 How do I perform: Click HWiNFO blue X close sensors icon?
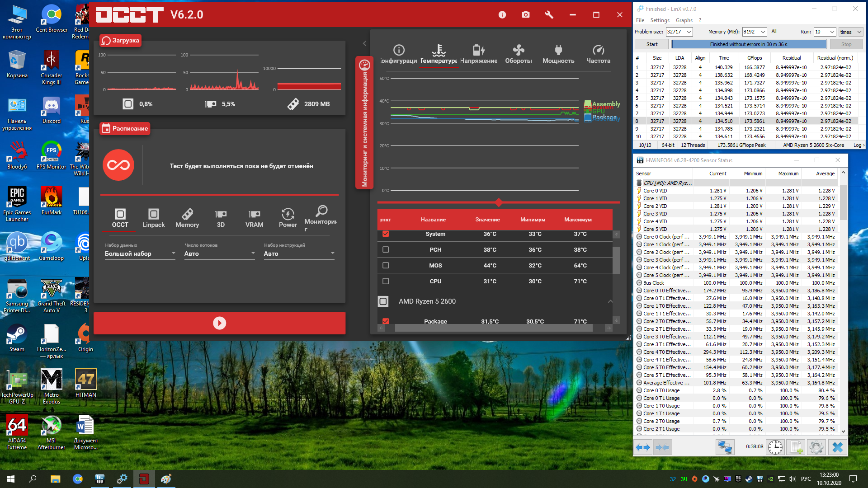(837, 447)
